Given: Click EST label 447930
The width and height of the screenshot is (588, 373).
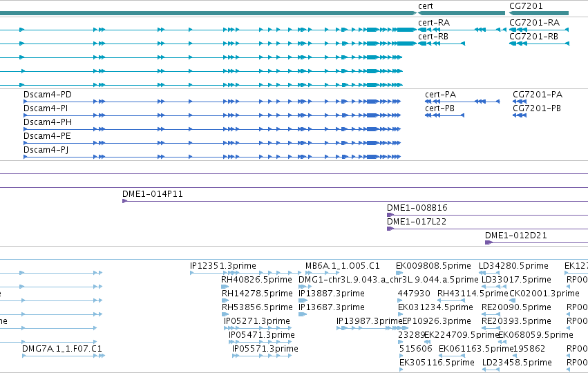Looking at the screenshot, I should (x=414, y=294).
